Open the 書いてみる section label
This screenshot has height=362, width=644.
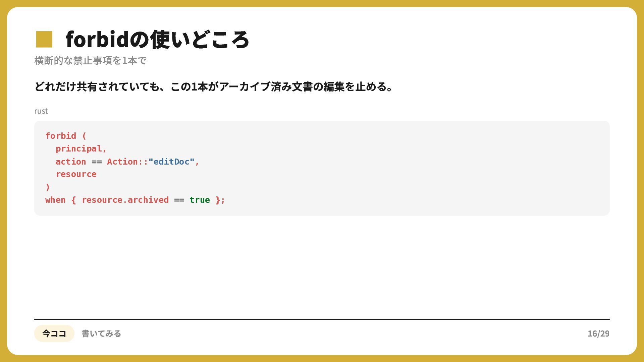coord(101,334)
